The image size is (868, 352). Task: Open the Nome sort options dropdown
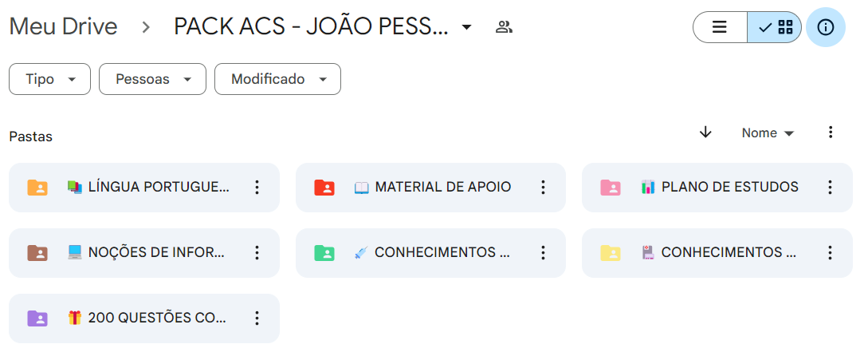coord(768,133)
